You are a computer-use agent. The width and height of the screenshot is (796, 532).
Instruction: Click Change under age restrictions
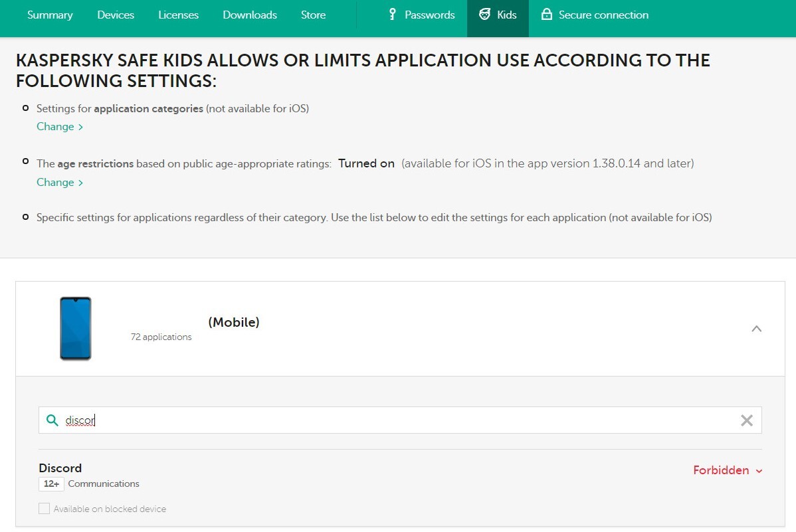tap(60, 183)
